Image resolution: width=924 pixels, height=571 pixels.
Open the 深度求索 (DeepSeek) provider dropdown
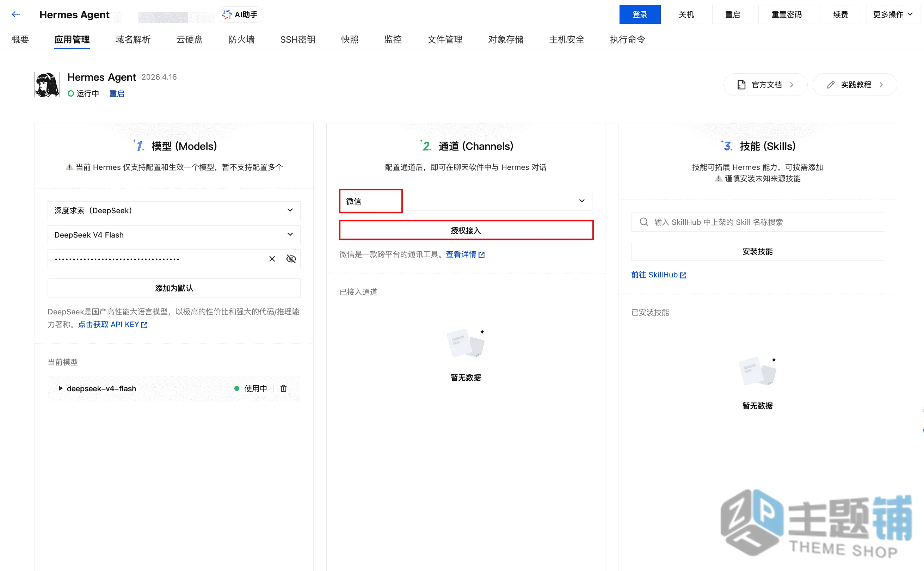[174, 210]
